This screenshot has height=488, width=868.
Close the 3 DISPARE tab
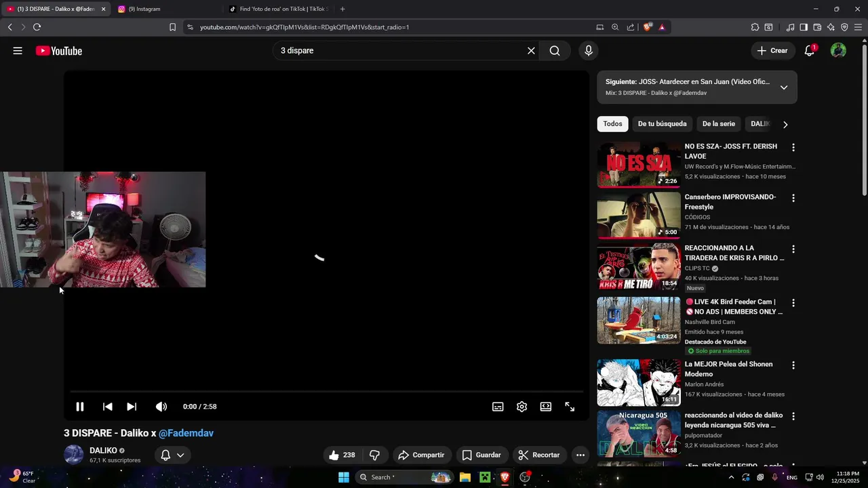pyautogui.click(x=104, y=9)
